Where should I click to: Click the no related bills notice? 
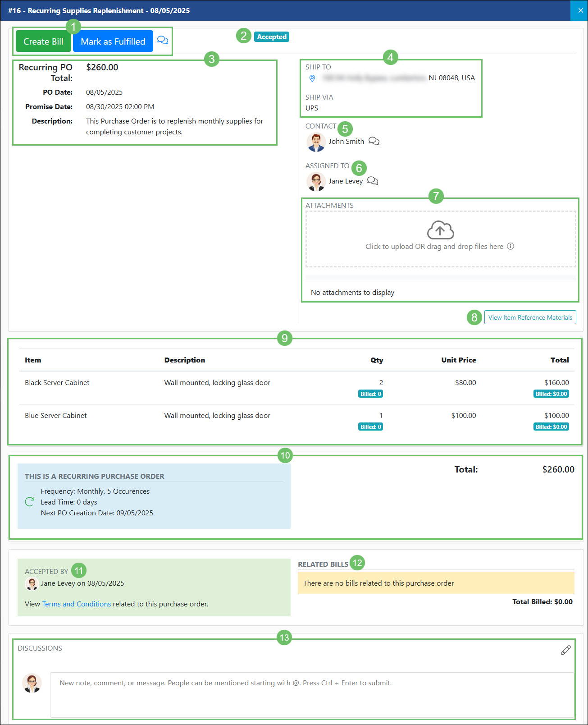(x=436, y=583)
